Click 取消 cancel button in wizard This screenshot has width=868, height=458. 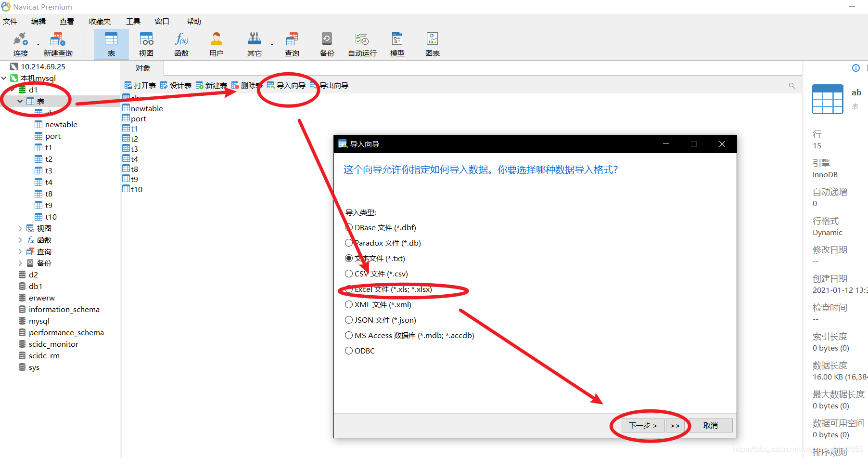[711, 425]
